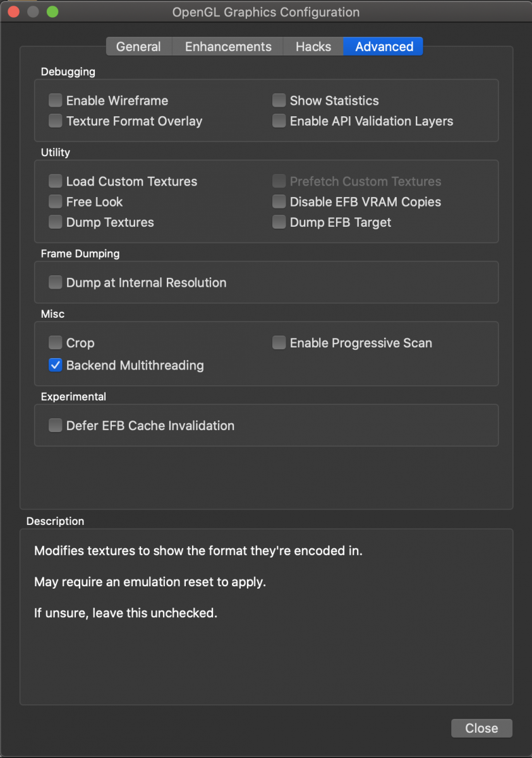Toggle Texture Format Overlay checkbox
The height and width of the screenshot is (758, 532).
pyautogui.click(x=56, y=121)
